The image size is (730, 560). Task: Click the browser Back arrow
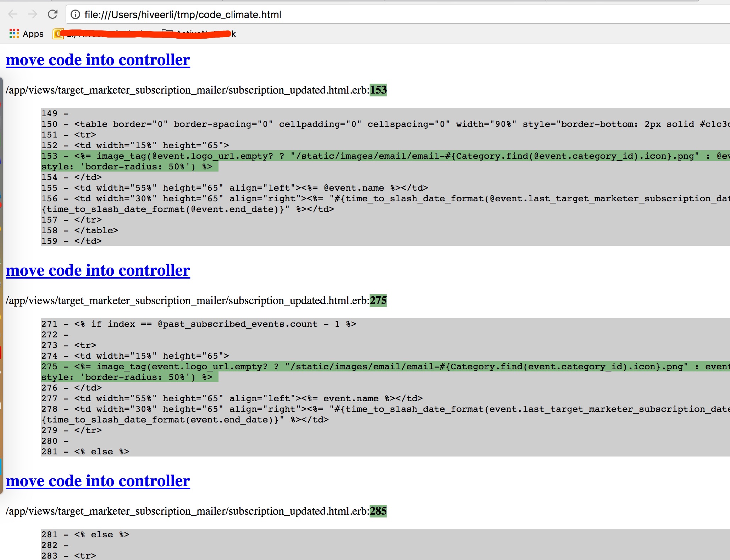[13, 14]
